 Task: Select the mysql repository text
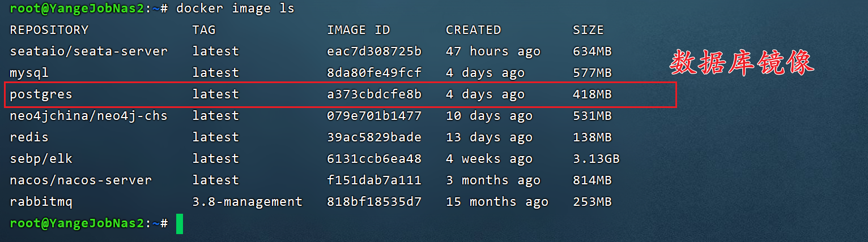[29, 74]
